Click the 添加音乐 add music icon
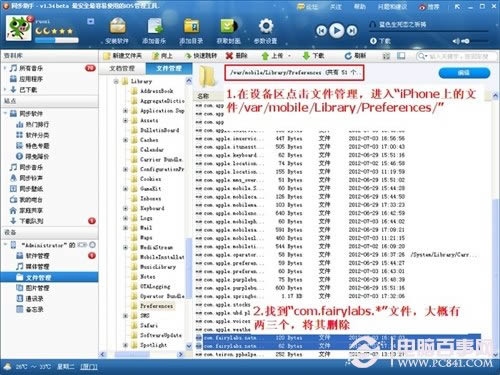This screenshot has height=375, width=500. click(154, 31)
